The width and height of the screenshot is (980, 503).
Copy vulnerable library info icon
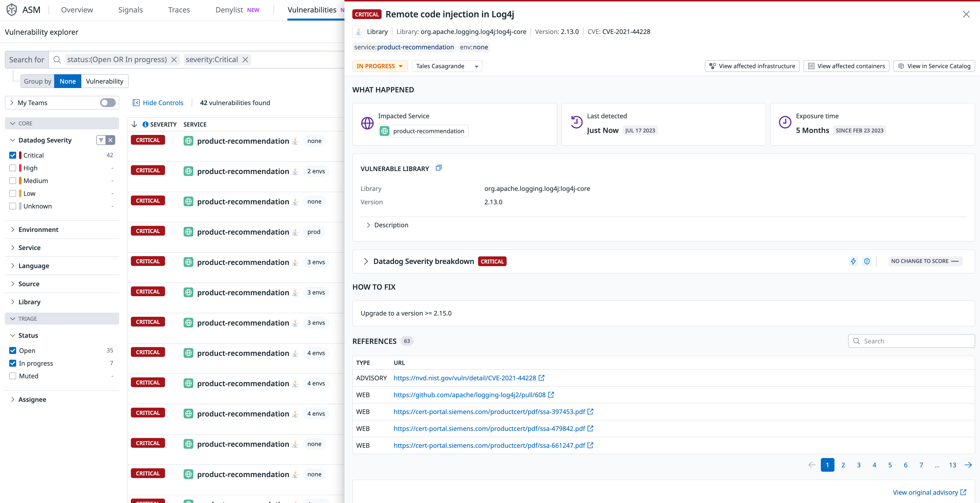point(438,168)
